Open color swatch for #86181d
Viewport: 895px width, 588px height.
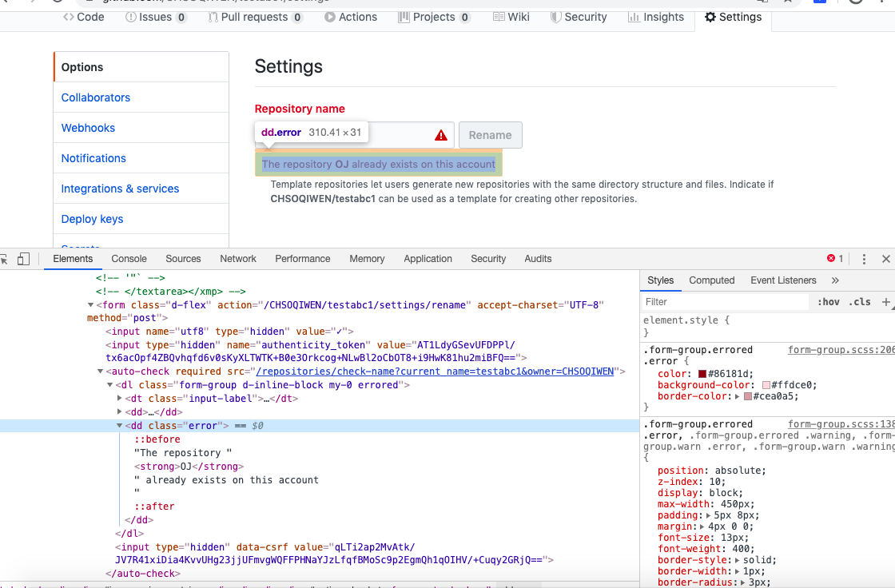(x=702, y=374)
